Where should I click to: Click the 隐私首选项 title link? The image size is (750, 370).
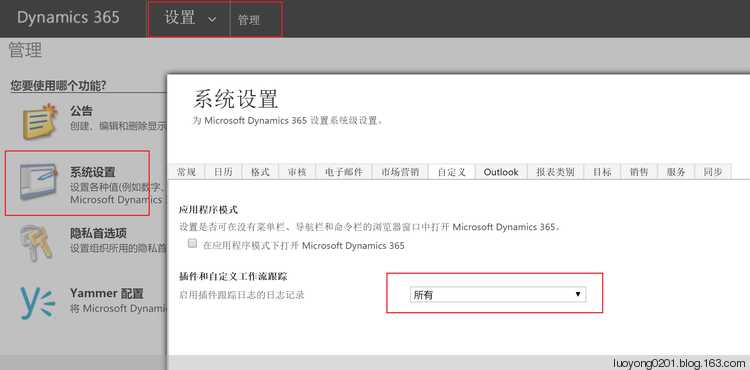[99, 233]
